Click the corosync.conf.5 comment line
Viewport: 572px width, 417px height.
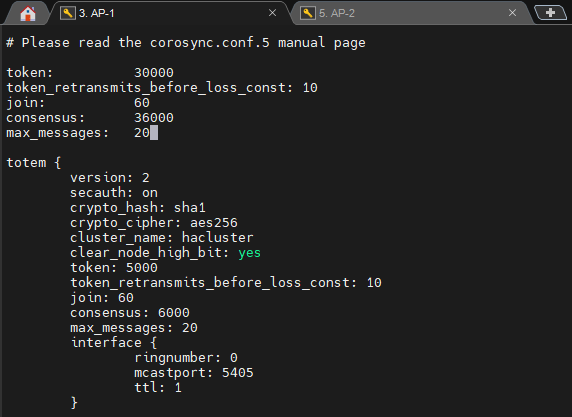[x=186, y=43]
